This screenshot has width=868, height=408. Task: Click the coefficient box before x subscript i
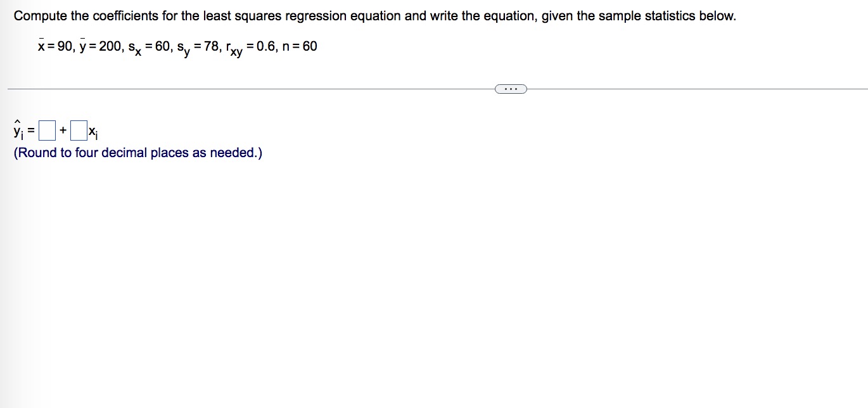pyautogui.click(x=77, y=129)
